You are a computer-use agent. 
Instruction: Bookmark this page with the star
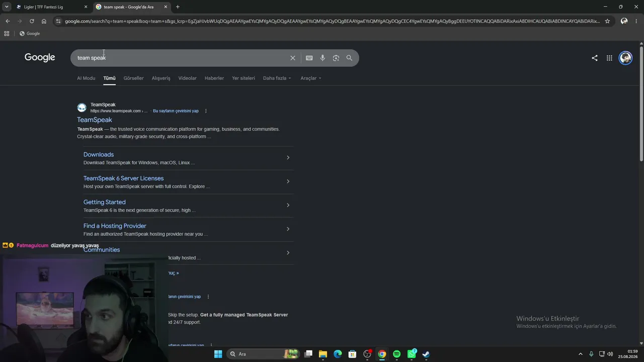coord(607,21)
